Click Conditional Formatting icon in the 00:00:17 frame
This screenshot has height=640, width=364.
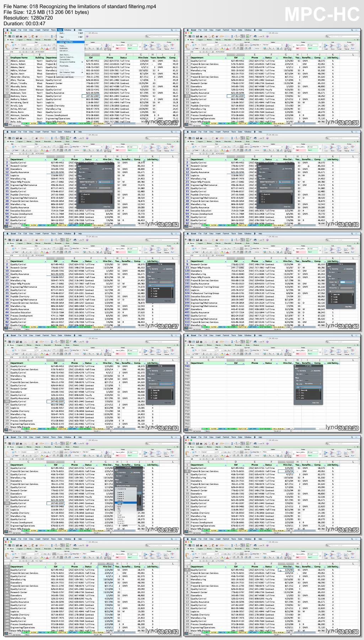tap(108, 47)
